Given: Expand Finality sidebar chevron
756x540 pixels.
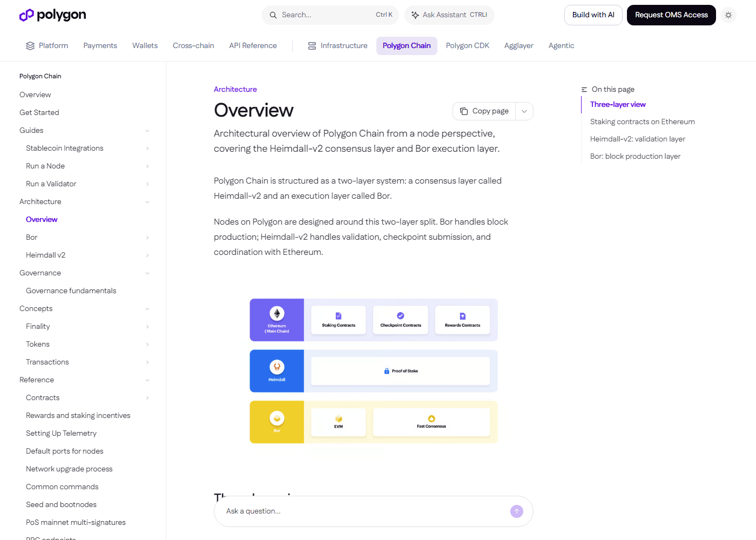Looking at the screenshot, I should 147,327.
